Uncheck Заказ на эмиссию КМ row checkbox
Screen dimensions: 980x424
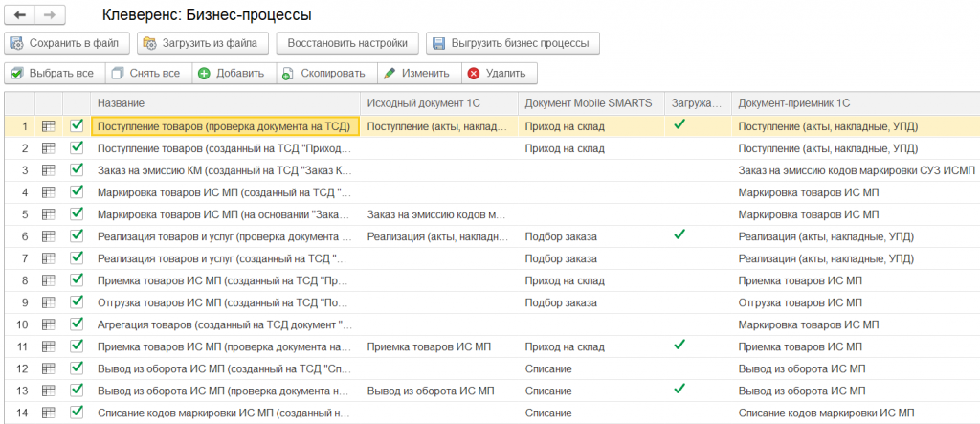coord(77,170)
